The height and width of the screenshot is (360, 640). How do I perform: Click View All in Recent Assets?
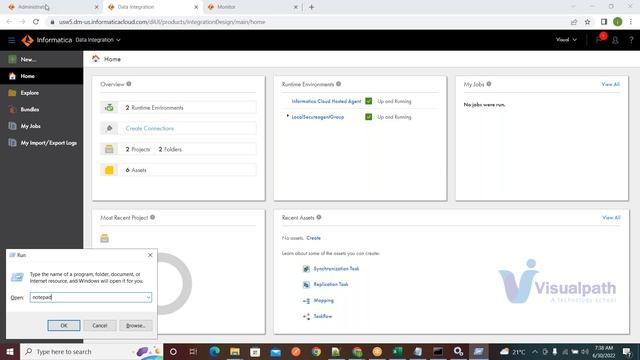pyautogui.click(x=611, y=218)
